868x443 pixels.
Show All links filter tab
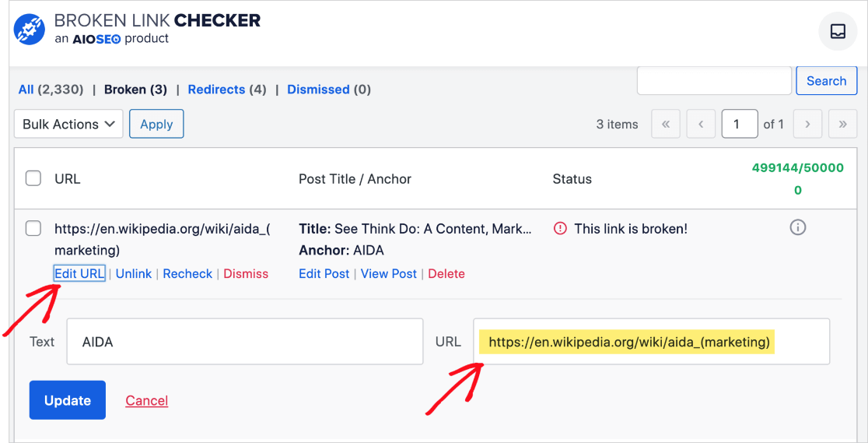pyautogui.click(x=26, y=90)
